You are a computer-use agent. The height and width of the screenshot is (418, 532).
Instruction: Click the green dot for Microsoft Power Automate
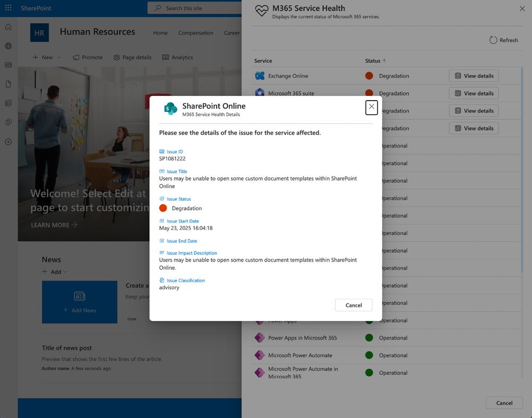(x=369, y=355)
